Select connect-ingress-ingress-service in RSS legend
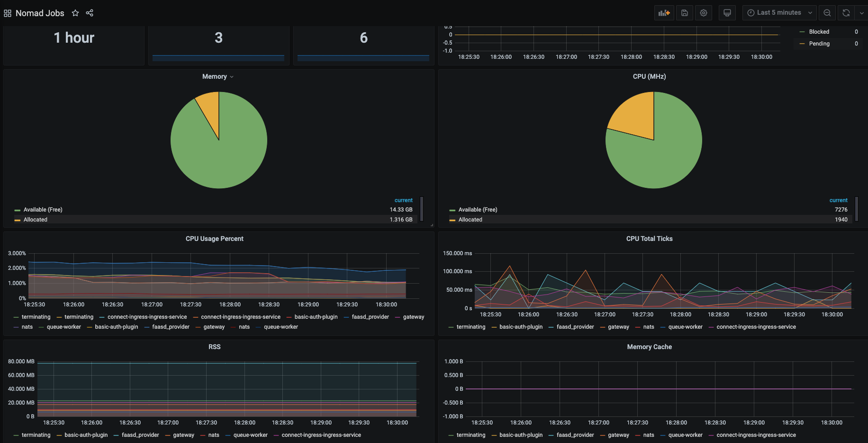 [321, 435]
